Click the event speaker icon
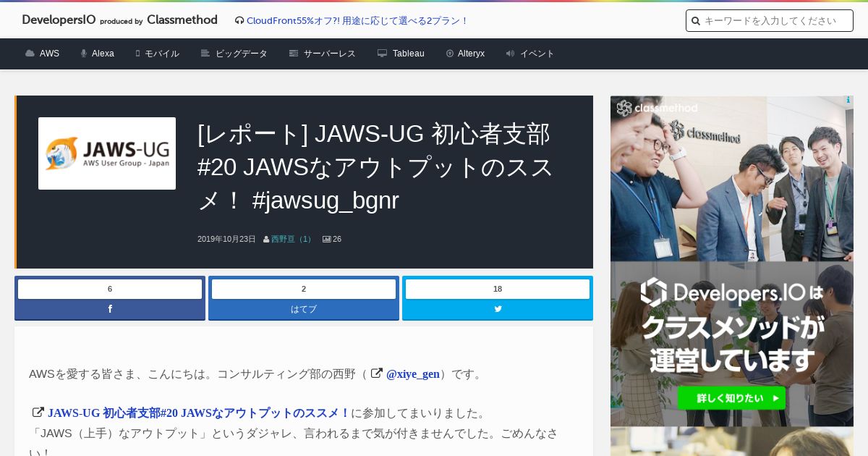Image resolution: width=868 pixels, height=456 pixels. pos(510,54)
